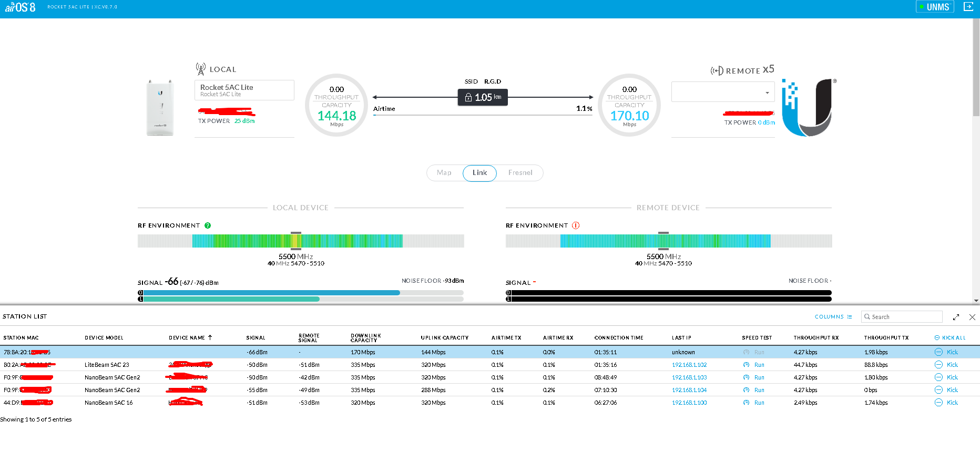Screen dimensions: 980x452
Task: Open IP link 192.168.1.104
Action: [x=689, y=390]
